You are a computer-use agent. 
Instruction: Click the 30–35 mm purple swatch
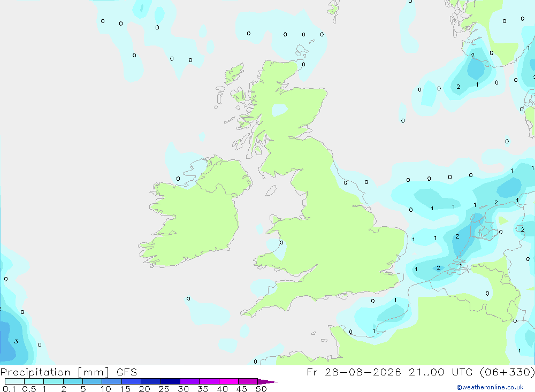pyautogui.click(x=190, y=381)
